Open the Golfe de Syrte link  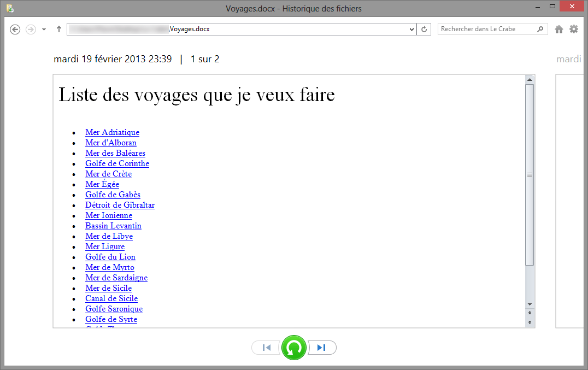[111, 319]
